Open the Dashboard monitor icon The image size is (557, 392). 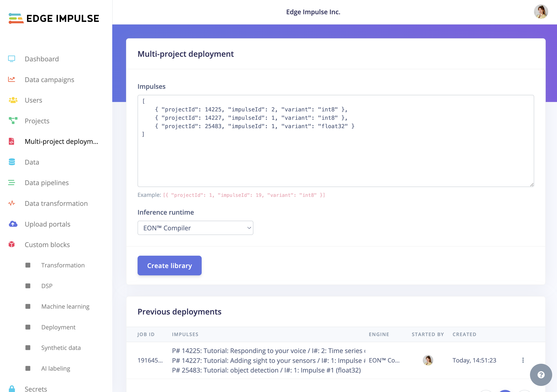click(12, 59)
